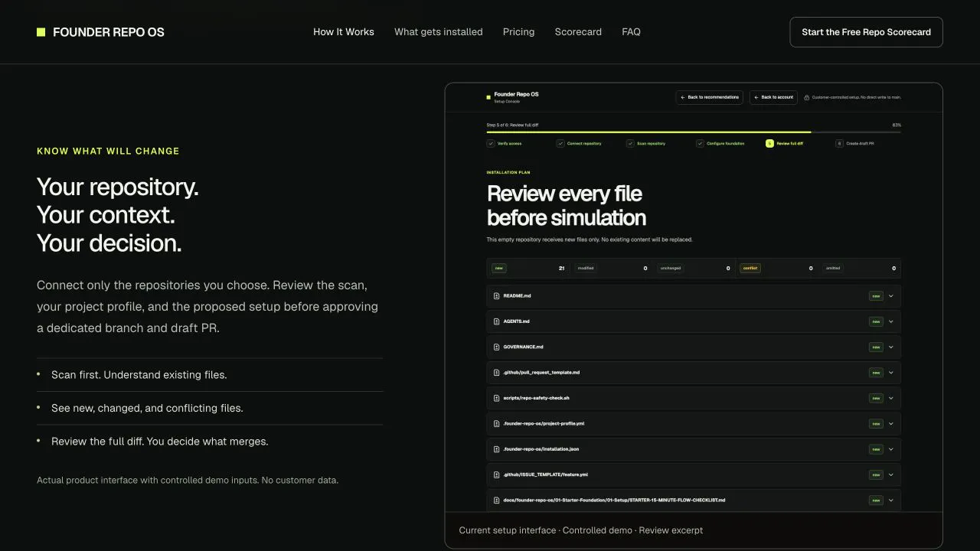The image size is (980, 551).
Task: Click the ISSUE_TEMPLATE/feature.yml file icon
Action: [496, 474]
